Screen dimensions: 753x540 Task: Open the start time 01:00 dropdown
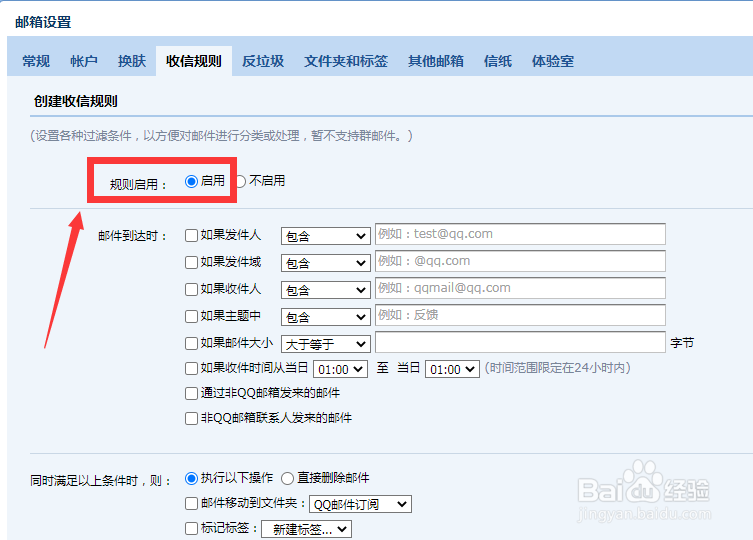(340, 369)
